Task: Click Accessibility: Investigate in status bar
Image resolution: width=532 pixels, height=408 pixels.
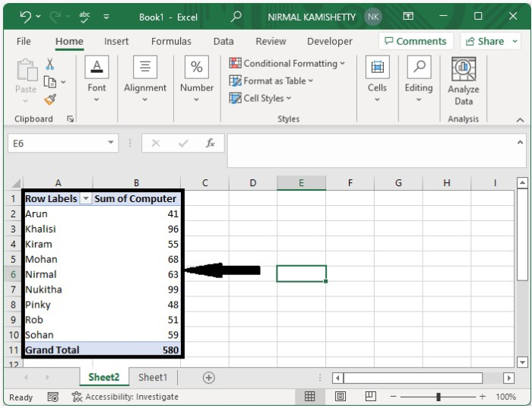Action: coord(125,397)
